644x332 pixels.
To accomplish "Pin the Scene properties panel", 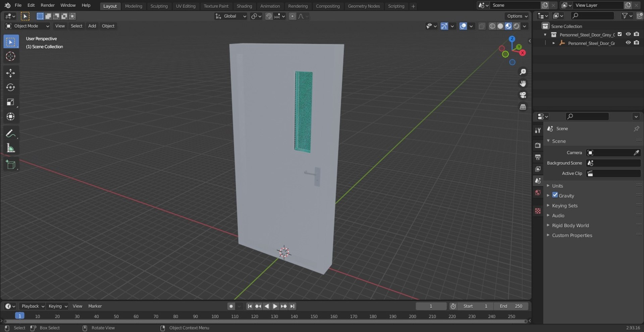I will 636,129.
